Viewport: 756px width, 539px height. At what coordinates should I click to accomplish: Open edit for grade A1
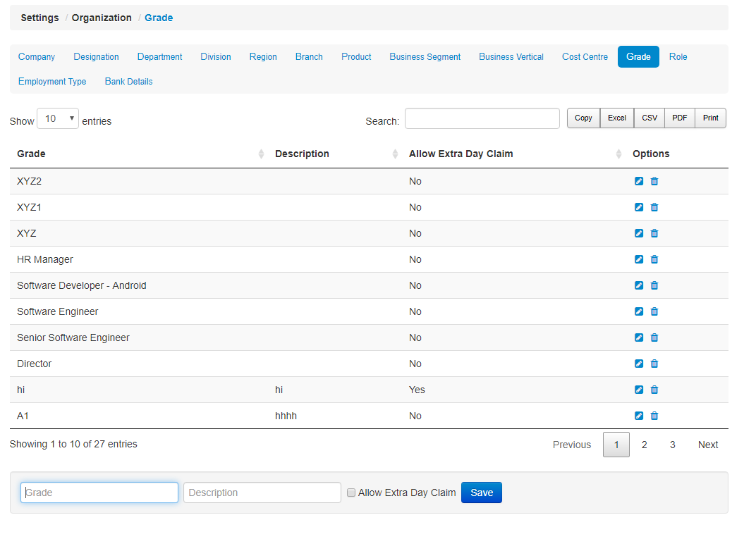[639, 416]
